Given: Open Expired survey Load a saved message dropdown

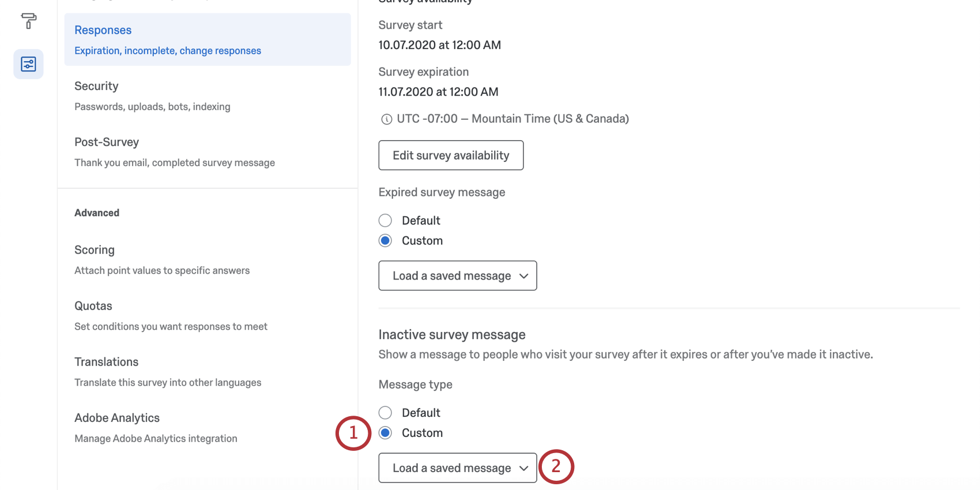Looking at the screenshot, I should pyautogui.click(x=457, y=276).
